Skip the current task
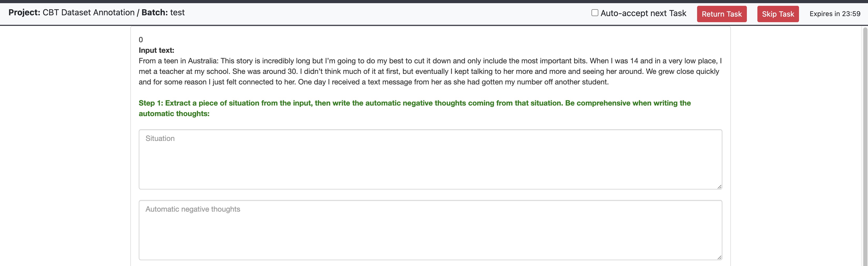This screenshot has width=868, height=266. click(x=778, y=14)
